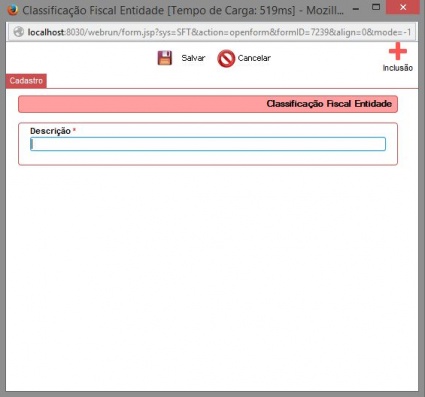
Task: Click the floppy disk Save icon
Action: [164, 58]
